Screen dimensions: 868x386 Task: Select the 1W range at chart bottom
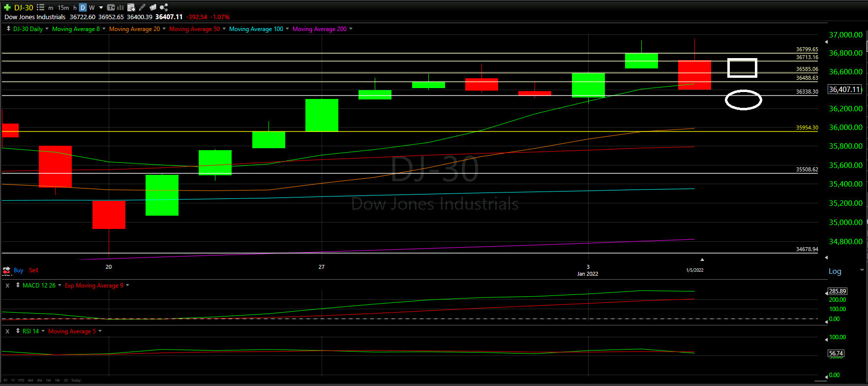click(57, 381)
